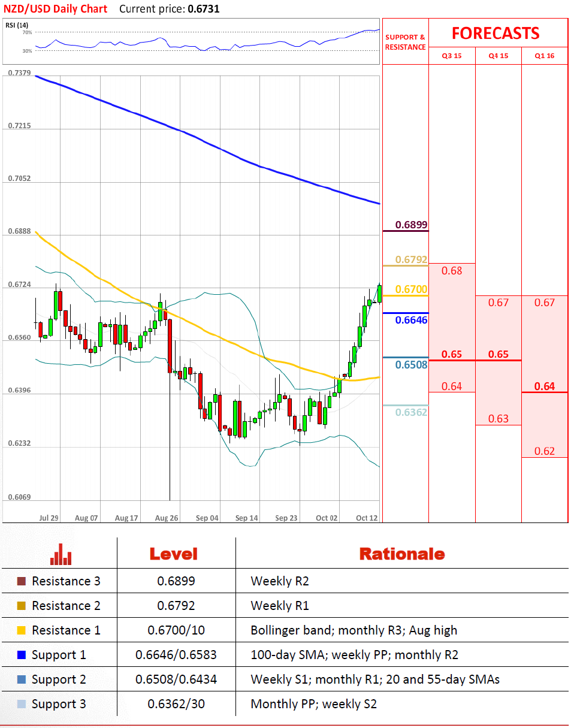This screenshot has width=574, height=728.
Task: Click the 0.7052 price axis label
Action: click(19, 179)
